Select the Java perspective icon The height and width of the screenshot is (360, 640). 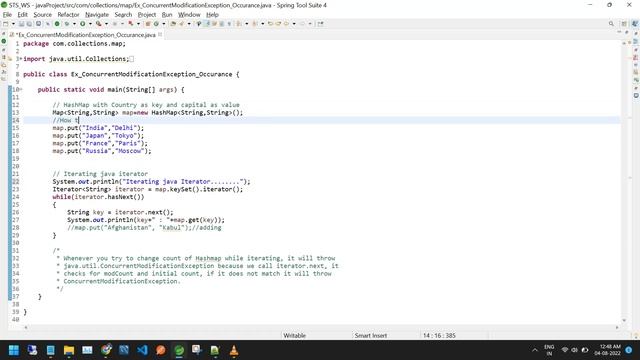pyautogui.click(x=635, y=24)
